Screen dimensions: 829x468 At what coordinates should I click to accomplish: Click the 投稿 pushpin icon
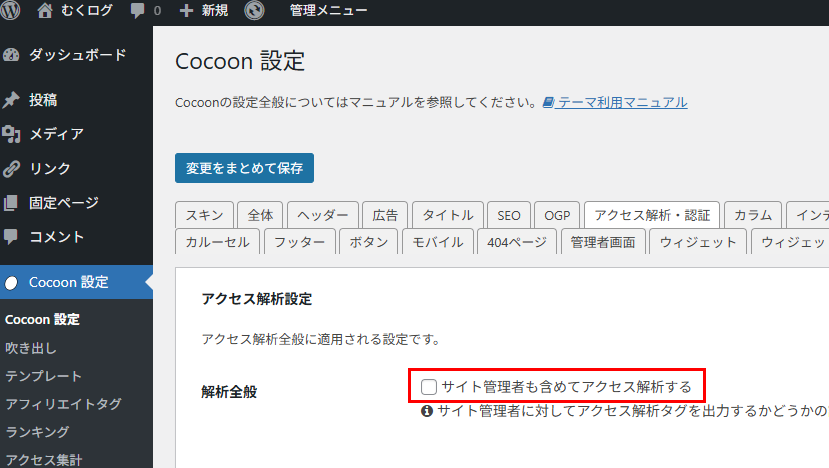[11, 99]
